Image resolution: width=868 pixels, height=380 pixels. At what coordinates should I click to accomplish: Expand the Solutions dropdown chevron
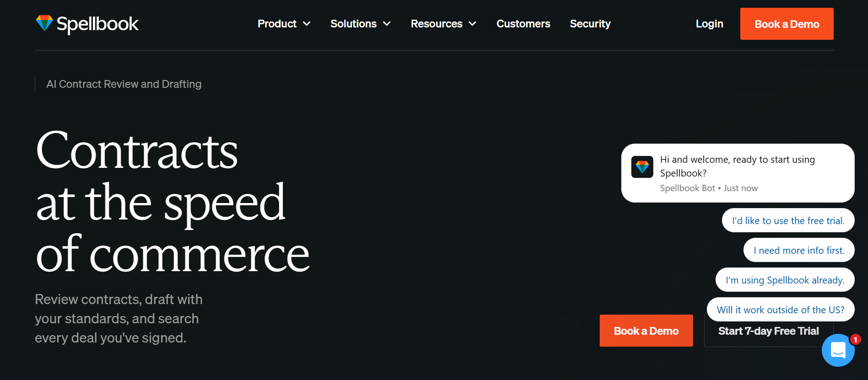click(387, 24)
